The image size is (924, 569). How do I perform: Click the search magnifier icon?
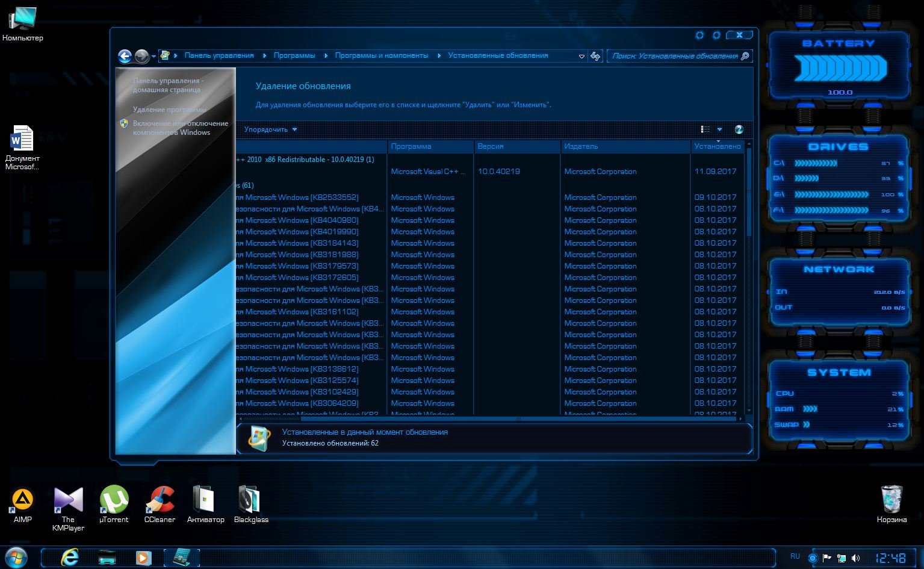(x=745, y=56)
